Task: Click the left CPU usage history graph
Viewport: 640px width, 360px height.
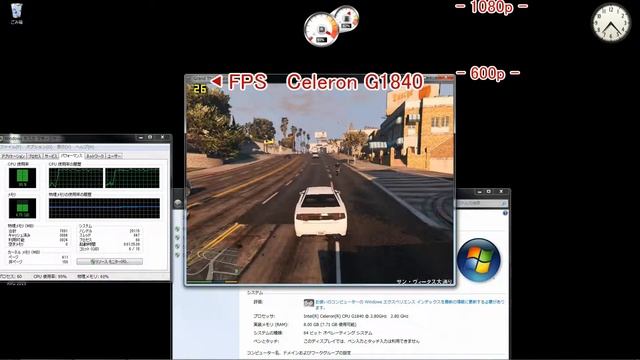Action: point(76,178)
